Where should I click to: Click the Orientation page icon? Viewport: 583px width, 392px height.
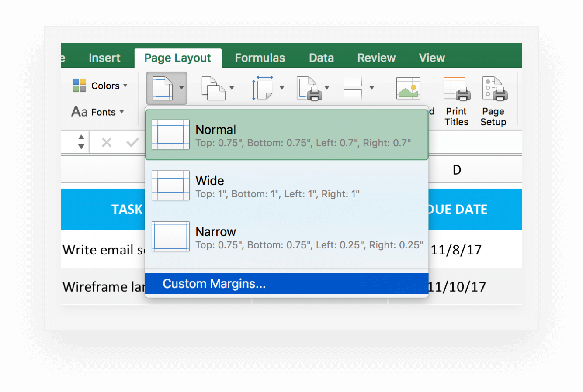pyautogui.click(x=213, y=88)
